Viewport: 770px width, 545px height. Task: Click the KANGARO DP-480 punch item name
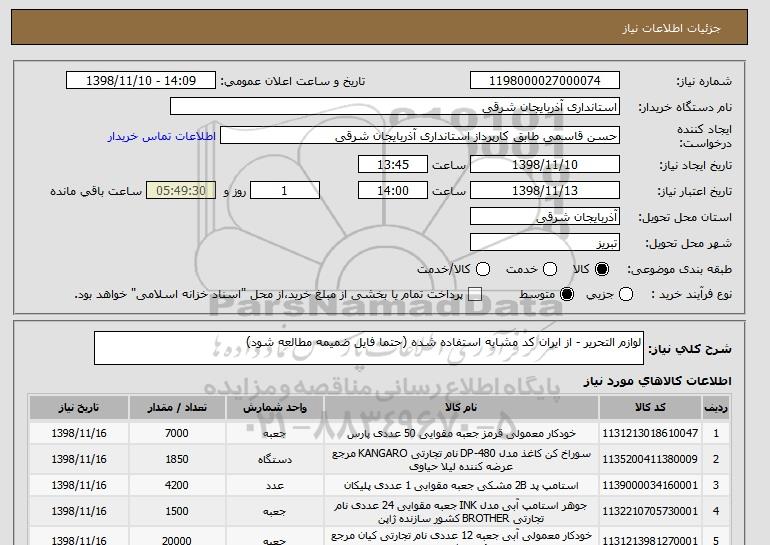tap(461, 460)
